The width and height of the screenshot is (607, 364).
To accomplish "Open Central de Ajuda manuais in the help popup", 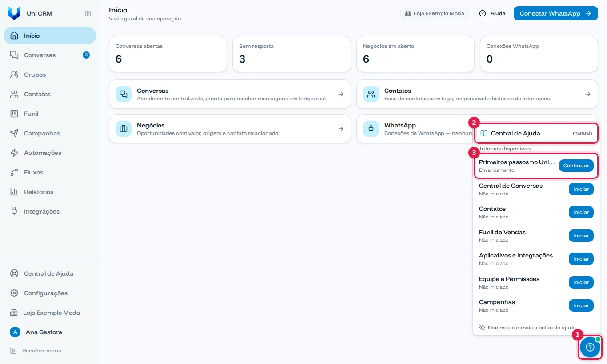I will coord(536,133).
